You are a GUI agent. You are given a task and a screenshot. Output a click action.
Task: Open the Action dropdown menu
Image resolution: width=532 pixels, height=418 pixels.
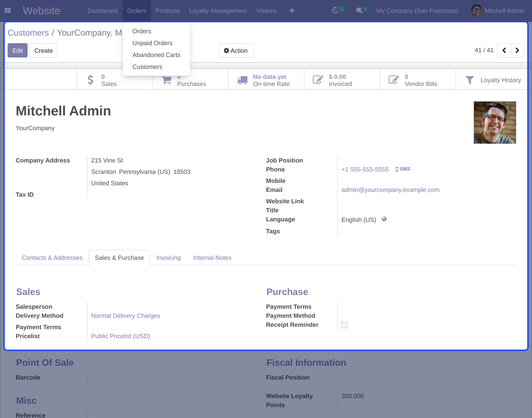[x=236, y=50]
